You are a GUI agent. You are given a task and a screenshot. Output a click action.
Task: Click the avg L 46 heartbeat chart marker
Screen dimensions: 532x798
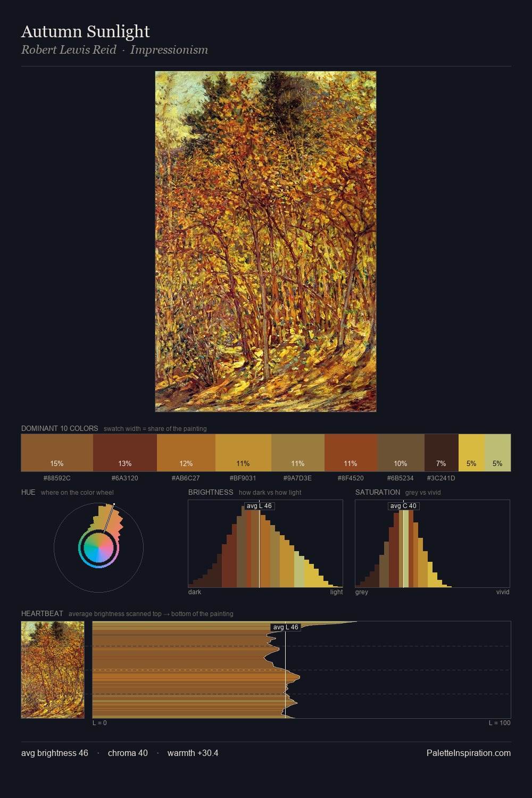click(286, 627)
